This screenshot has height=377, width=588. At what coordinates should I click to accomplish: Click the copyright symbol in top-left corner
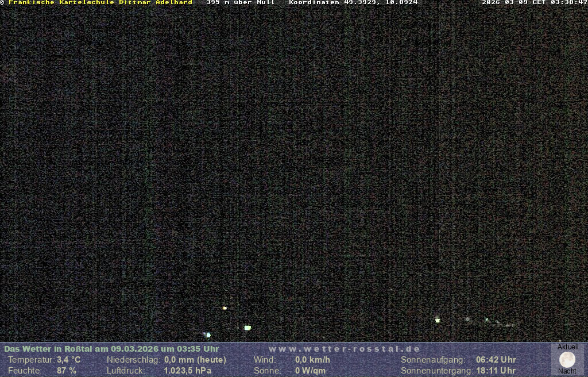tap(2, 2)
